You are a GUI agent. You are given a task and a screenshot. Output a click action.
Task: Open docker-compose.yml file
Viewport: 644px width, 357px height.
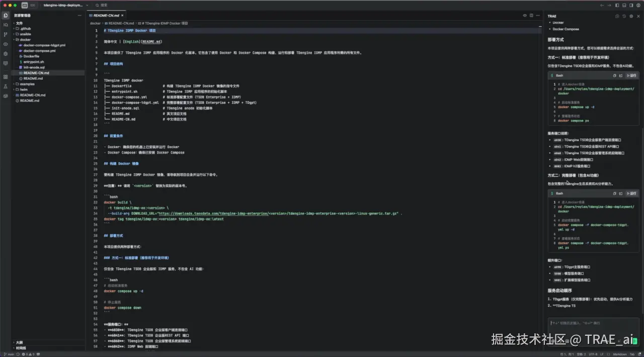(x=39, y=50)
